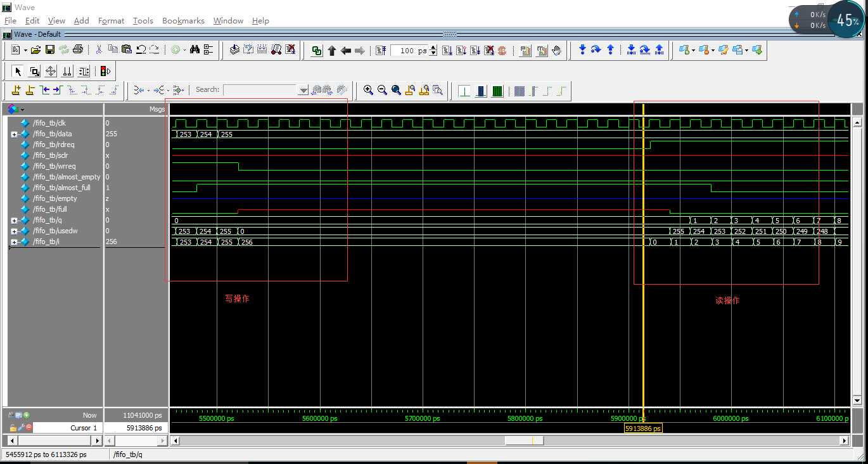Viewport: 868px width, 464px height.
Task: Expand the /fifo_tb/data signal bus
Action: tap(14, 134)
